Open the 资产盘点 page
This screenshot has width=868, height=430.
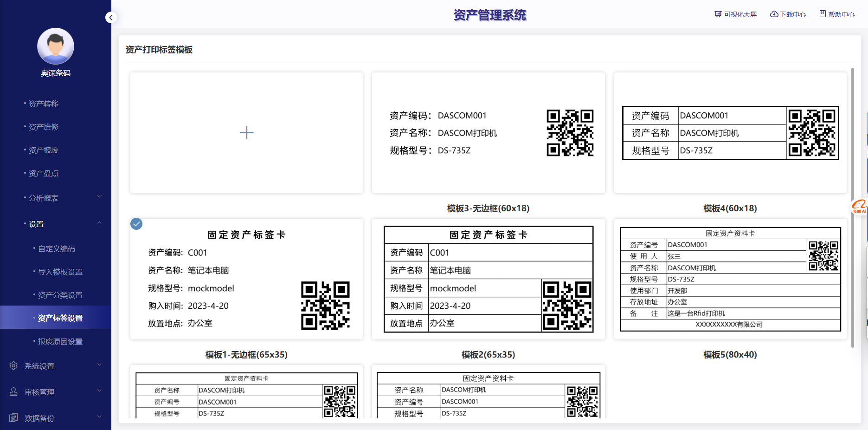43,174
